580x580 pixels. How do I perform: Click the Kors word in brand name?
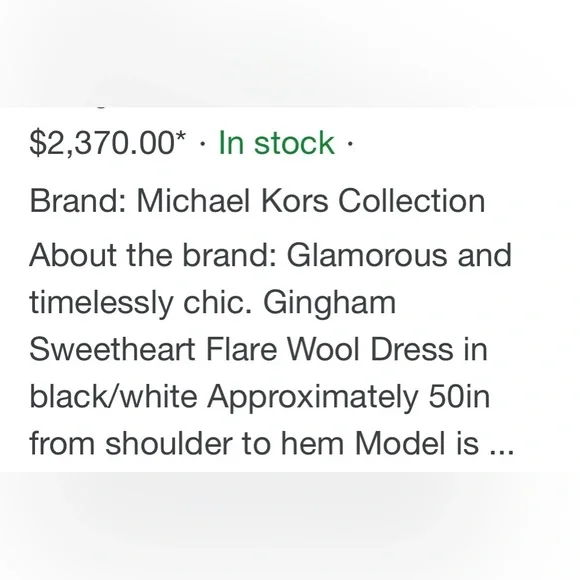pyautogui.click(x=294, y=201)
